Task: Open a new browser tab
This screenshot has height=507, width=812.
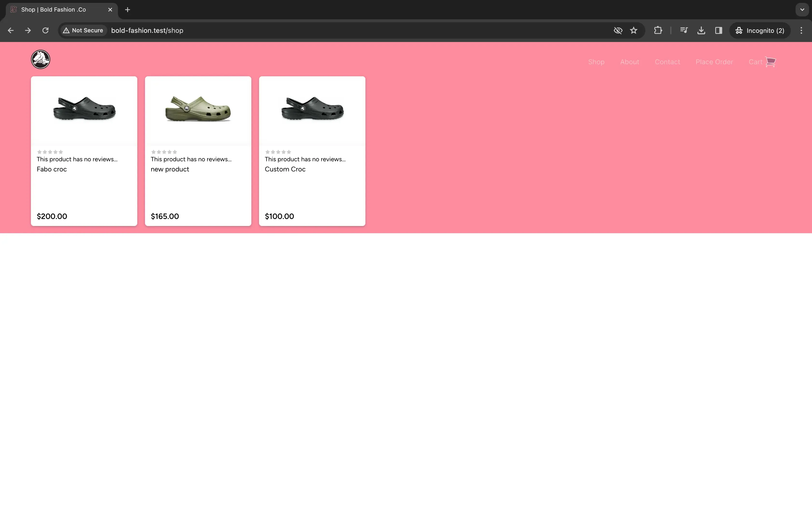Action: point(128,10)
